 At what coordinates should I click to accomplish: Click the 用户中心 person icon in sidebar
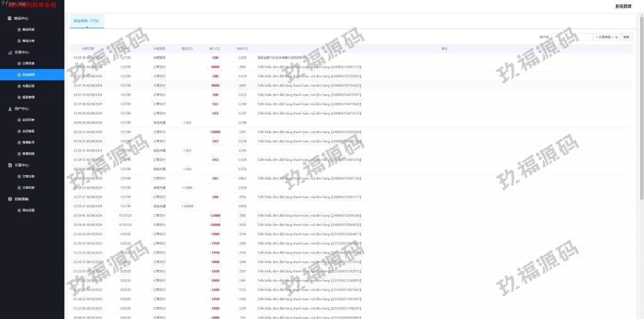pyautogui.click(x=9, y=109)
